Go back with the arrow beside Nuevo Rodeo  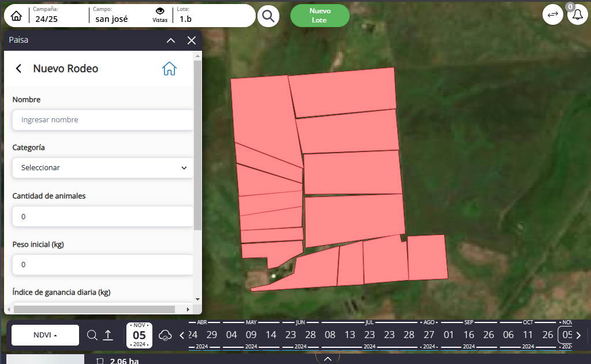point(18,69)
